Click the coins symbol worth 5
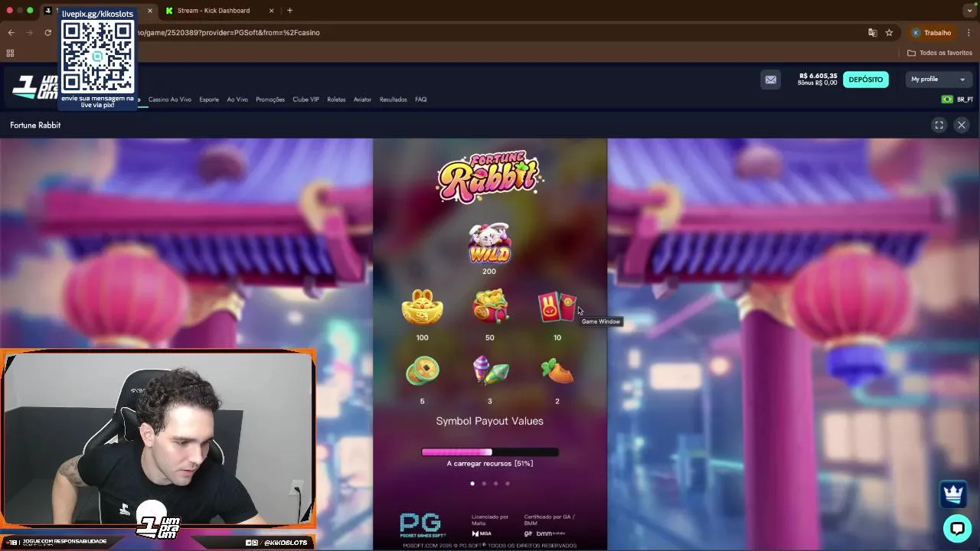The image size is (980, 551). point(423,371)
